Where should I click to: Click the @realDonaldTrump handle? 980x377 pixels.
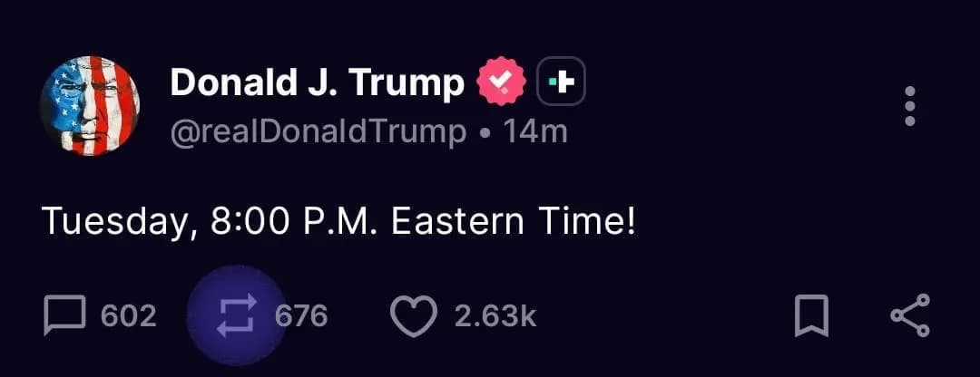tap(318, 132)
